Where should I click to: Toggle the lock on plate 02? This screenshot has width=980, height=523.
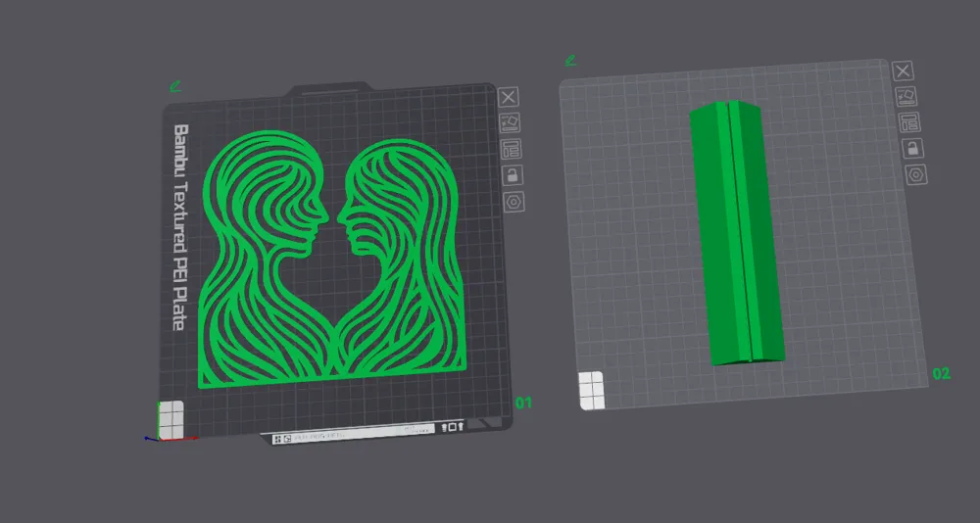(x=912, y=148)
